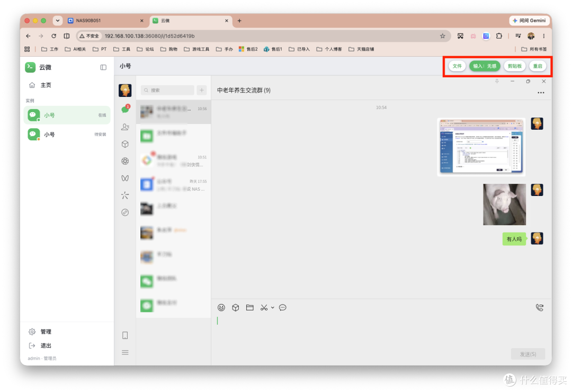Open the 个人博客 bookmark folder

click(x=329, y=49)
